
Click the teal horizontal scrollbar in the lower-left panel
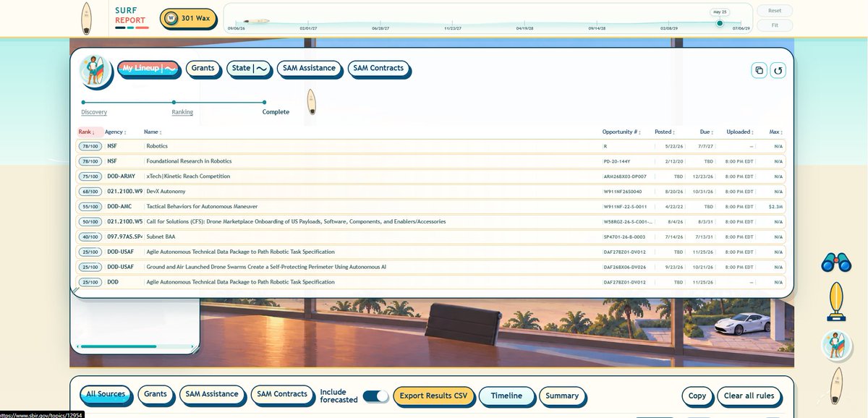tap(118, 346)
